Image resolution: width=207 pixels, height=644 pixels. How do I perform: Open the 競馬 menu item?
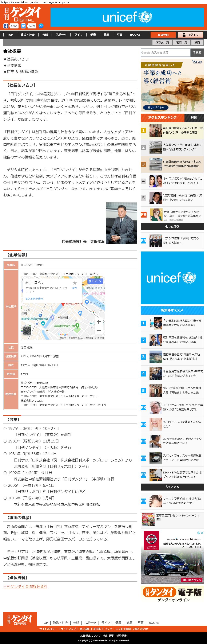coord(106,35)
